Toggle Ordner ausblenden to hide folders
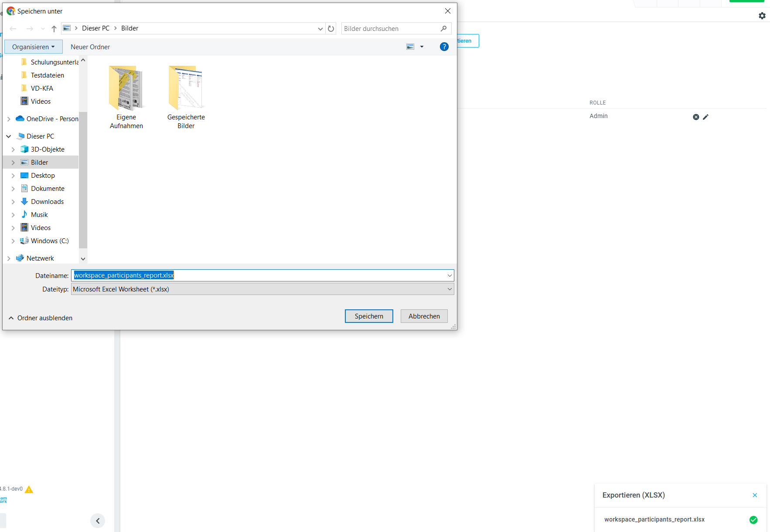This screenshot has width=770, height=532. coord(41,318)
